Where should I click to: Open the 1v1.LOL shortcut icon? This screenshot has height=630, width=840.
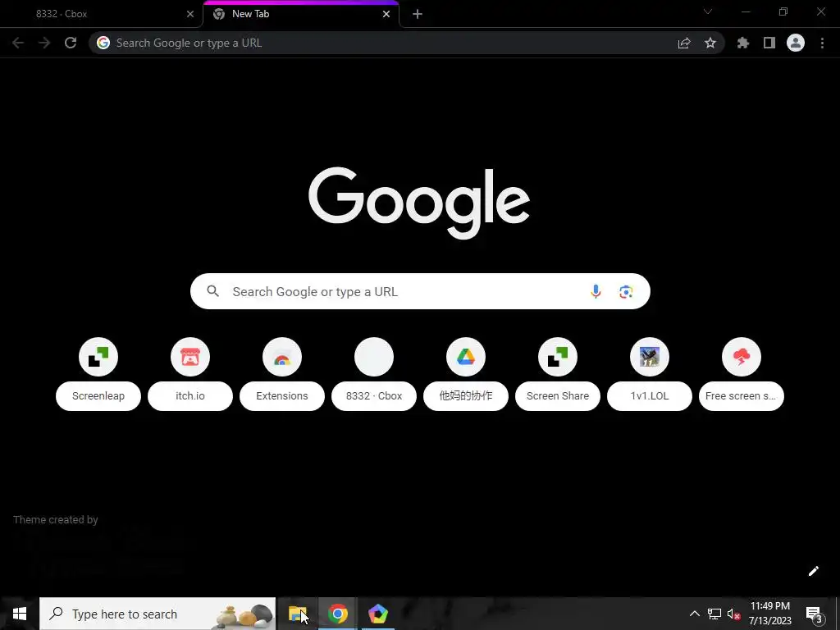pos(650,357)
